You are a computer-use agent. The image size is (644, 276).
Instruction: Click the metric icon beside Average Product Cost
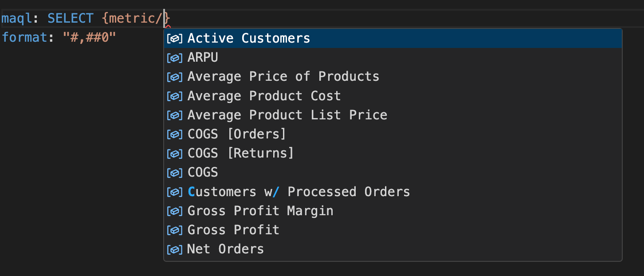pos(175,95)
